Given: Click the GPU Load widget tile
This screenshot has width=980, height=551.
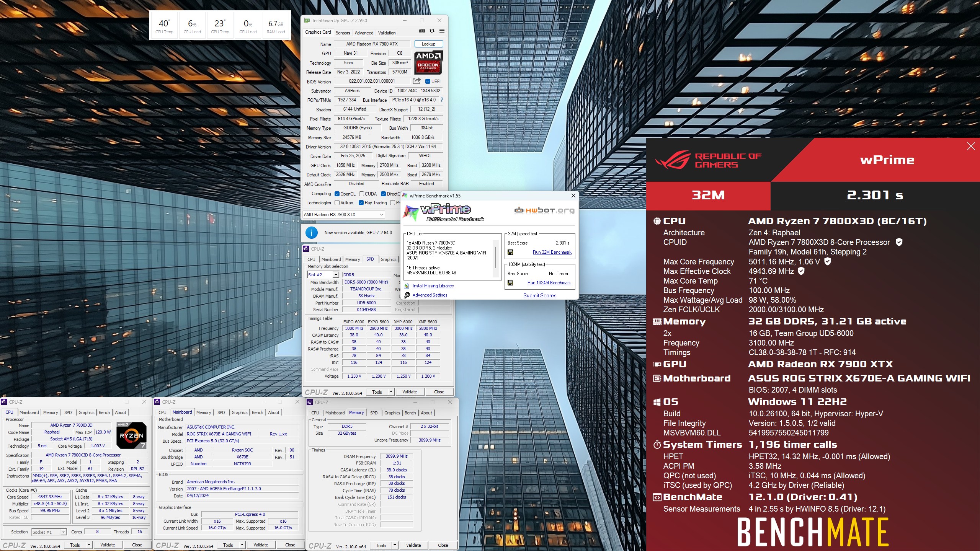Looking at the screenshot, I should pyautogui.click(x=248, y=26).
